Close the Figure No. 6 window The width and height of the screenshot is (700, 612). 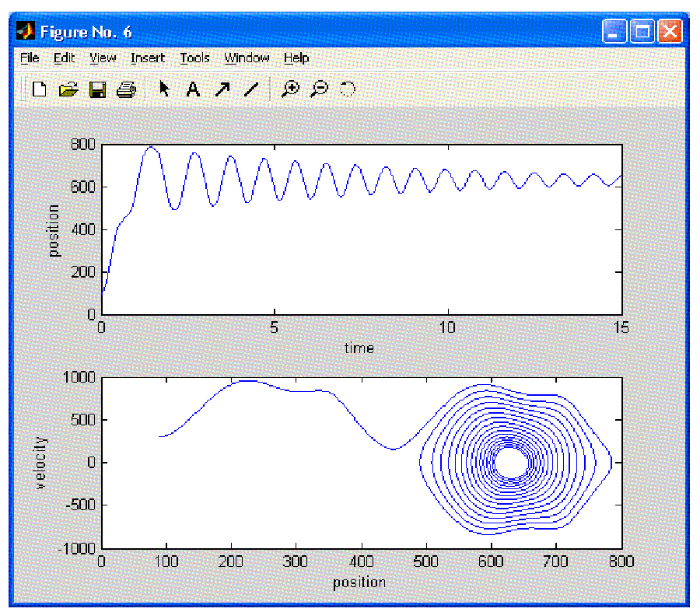tap(670, 31)
